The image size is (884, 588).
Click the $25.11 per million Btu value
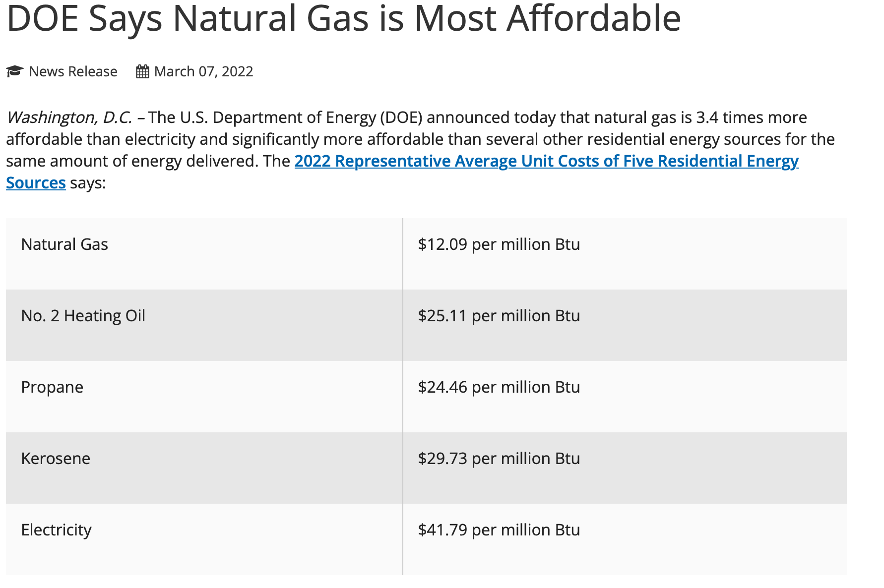coord(499,316)
